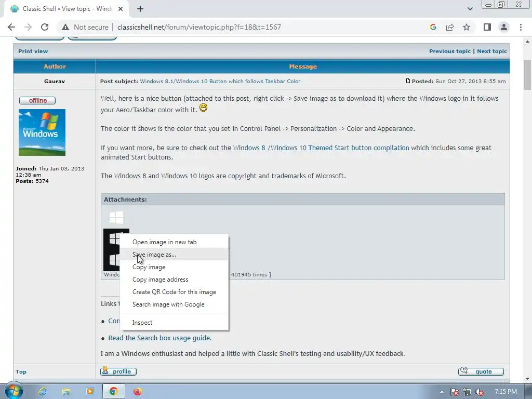
Task: Click Gaurav's Windows XP avatar image
Action: [42, 132]
